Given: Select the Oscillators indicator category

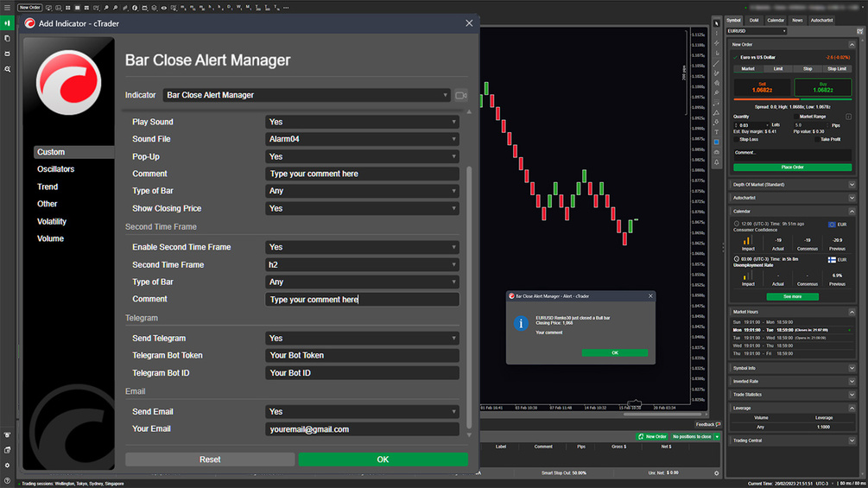Looking at the screenshot, I should 55,169.
